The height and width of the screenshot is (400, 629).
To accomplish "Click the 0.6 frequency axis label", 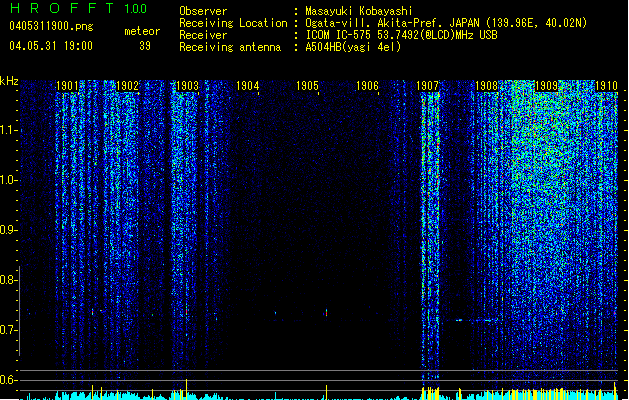I will click(8, 380).
